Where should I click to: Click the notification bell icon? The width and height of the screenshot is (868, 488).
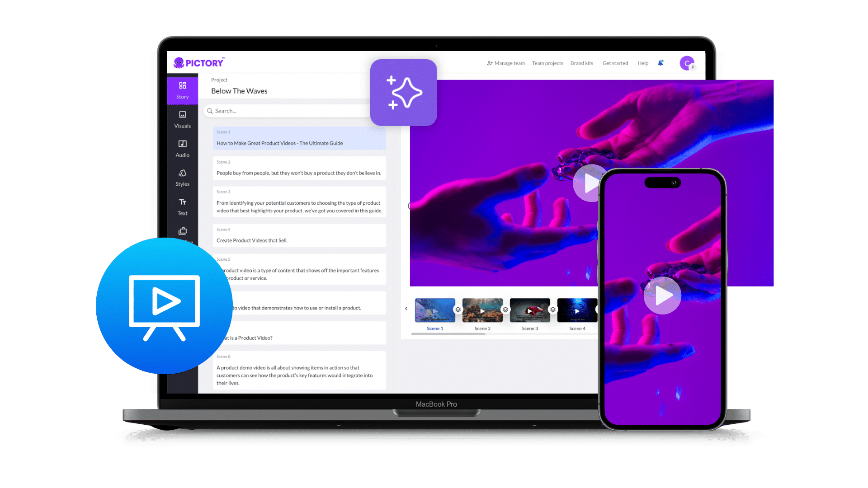(660, 63)
